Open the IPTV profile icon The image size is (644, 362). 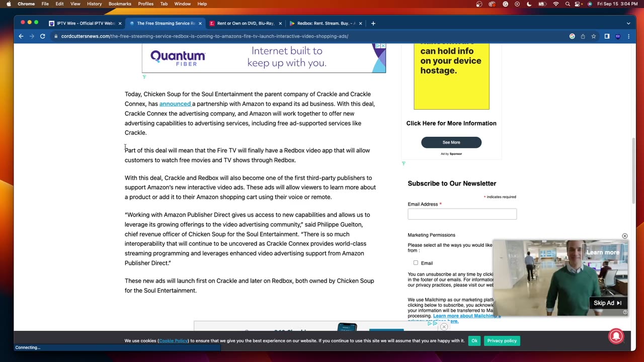(x=618, y=36)
